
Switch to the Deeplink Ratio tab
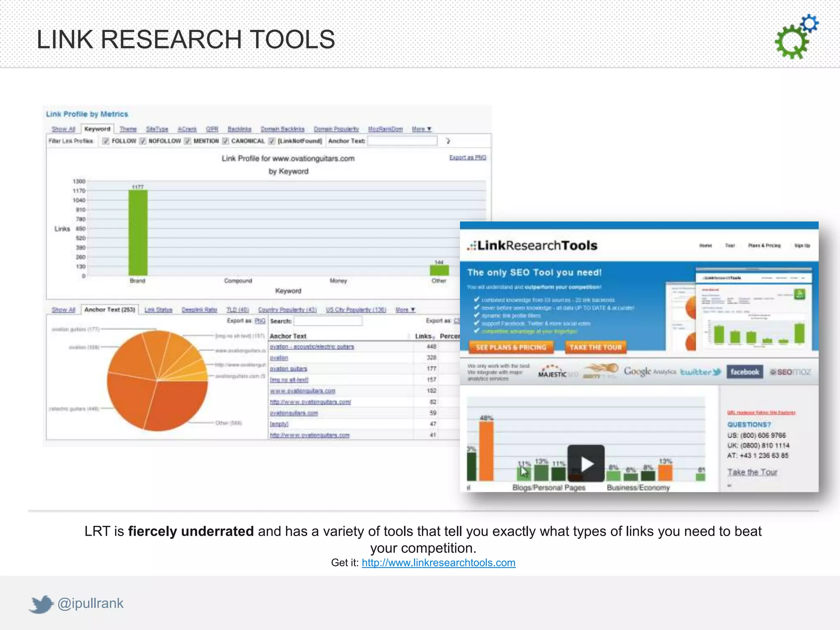[x=199, y=310]
